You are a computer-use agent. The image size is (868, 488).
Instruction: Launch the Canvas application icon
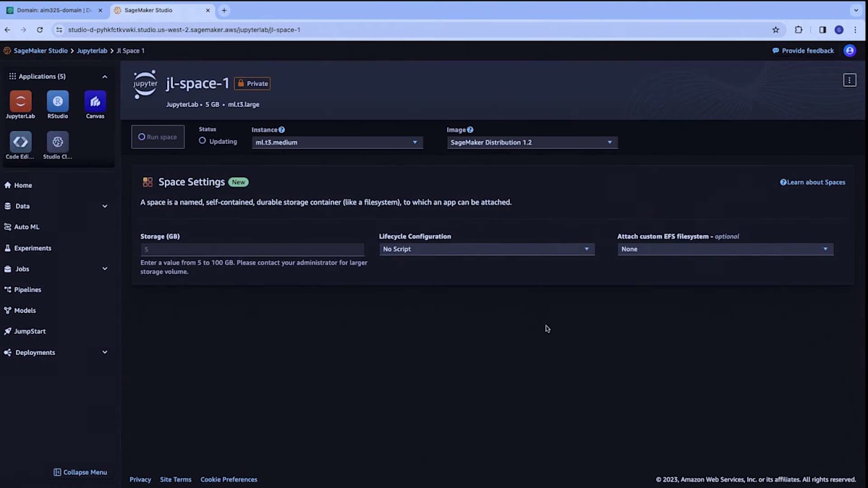[x=95, y=101]
